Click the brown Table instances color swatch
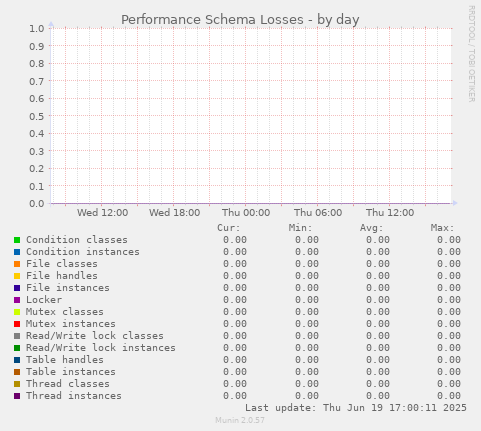The image size is (481, 431). 17,372
